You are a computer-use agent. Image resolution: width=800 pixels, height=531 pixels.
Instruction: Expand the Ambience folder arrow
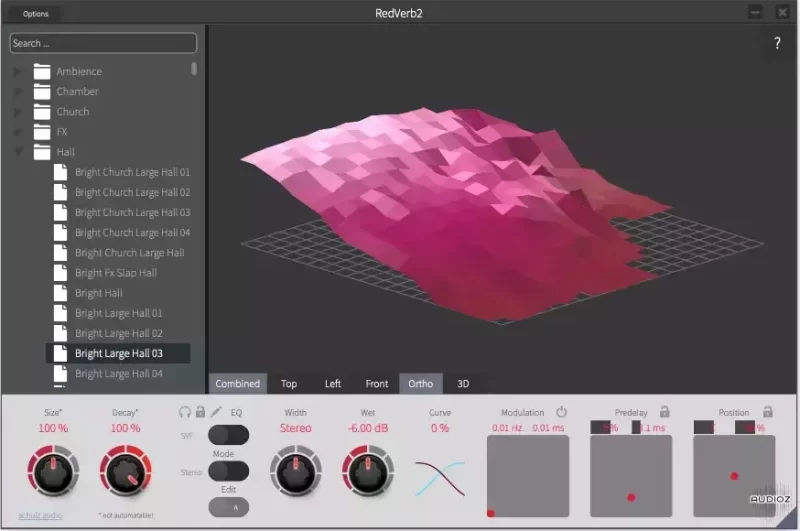18,71
